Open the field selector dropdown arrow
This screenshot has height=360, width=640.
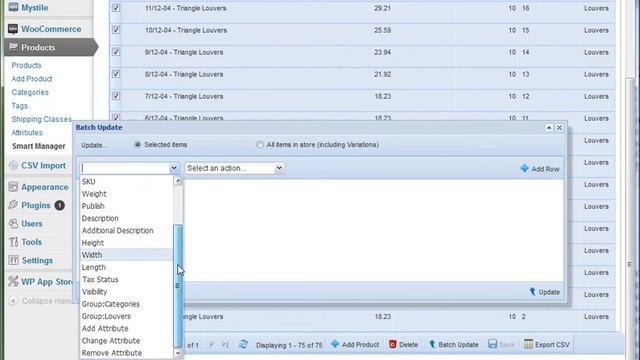[174, 168]
